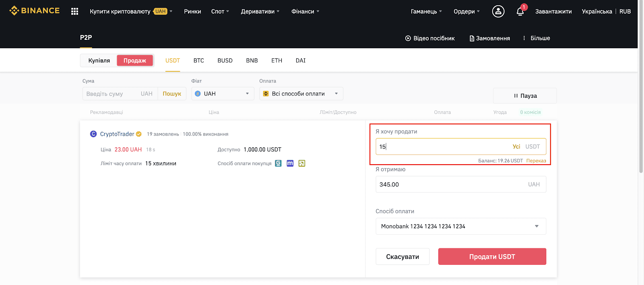
Task: Click the first buyer payment method icon
Action: tap(278, 163)
